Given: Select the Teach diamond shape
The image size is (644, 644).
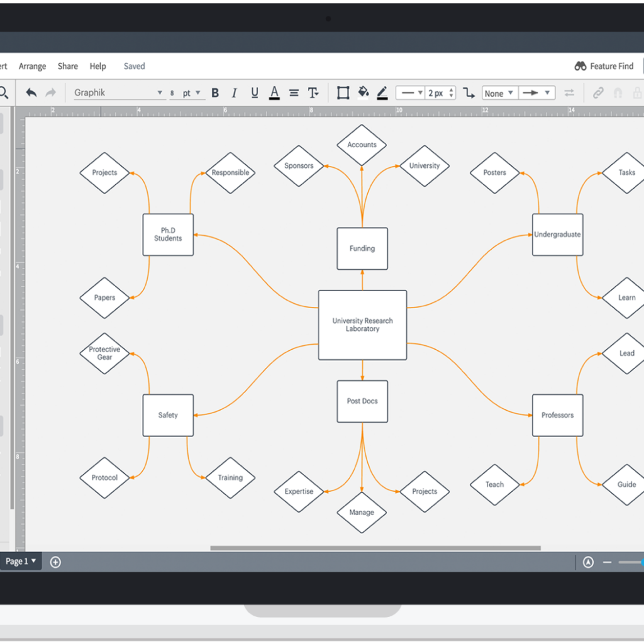Looking at the screenshot, I should pyautogui.click(x=494, y=485).
